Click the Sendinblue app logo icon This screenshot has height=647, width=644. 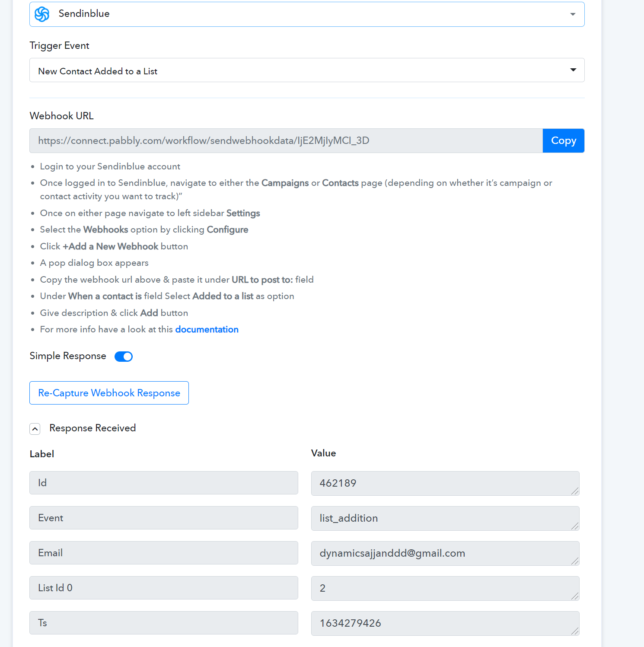click(x=42, y=14)
